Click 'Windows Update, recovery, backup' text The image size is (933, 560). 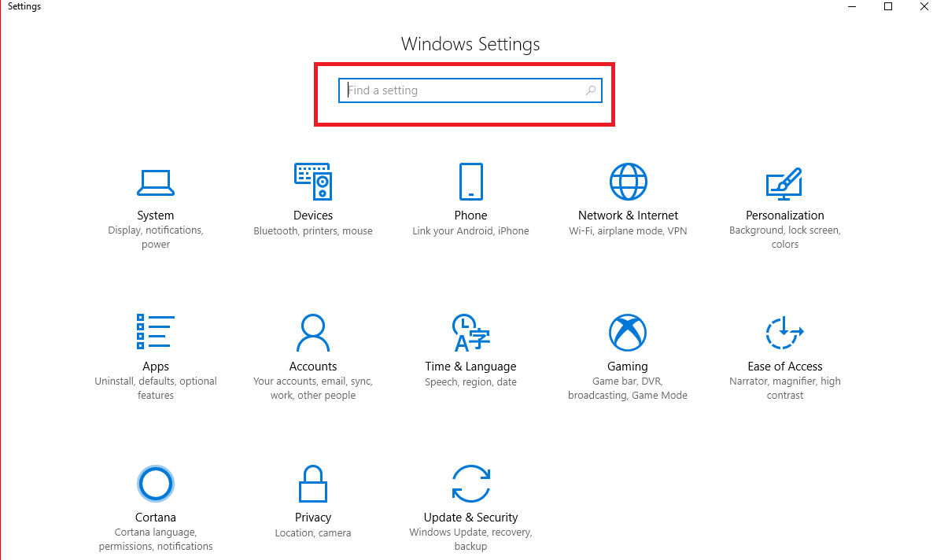(x=470, y=540)
